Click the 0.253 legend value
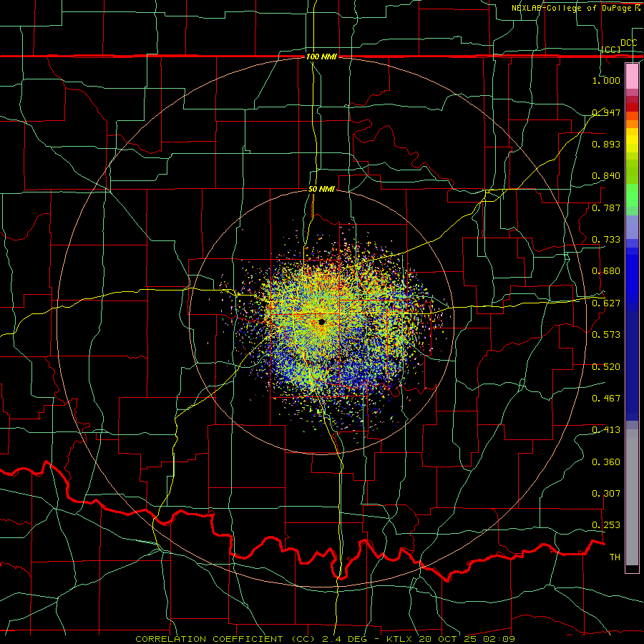This screenshot has width=644, height=644. pos(606,525)
